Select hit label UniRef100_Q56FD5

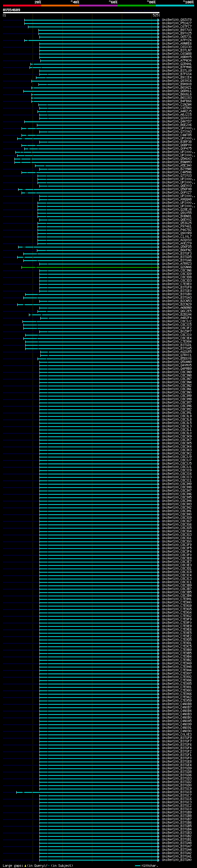coord(177,247)
